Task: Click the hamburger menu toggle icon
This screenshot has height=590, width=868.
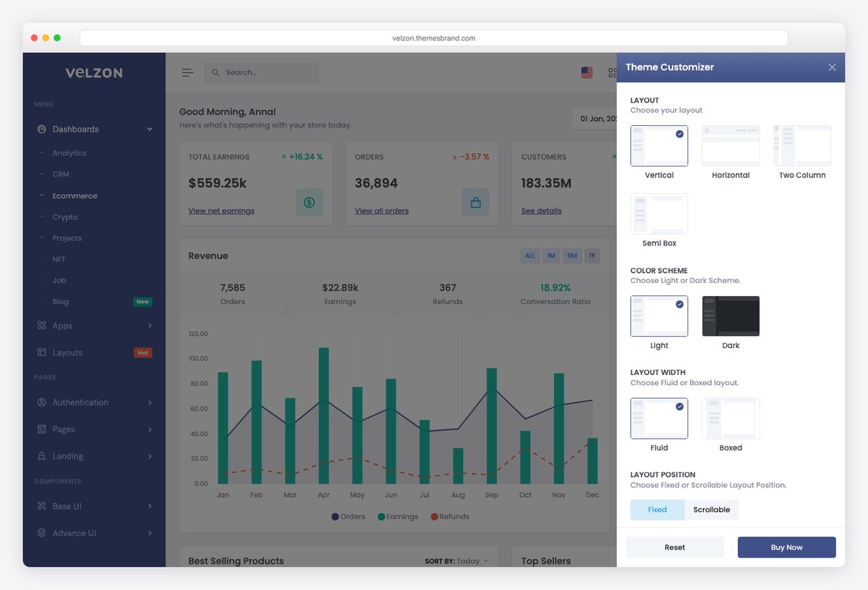Action: point(187,72)
